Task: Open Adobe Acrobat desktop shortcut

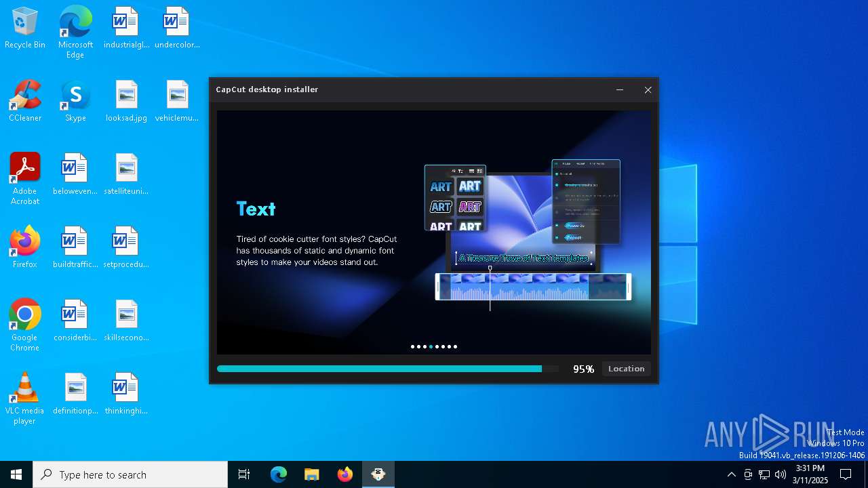Action: coord(25,179)
